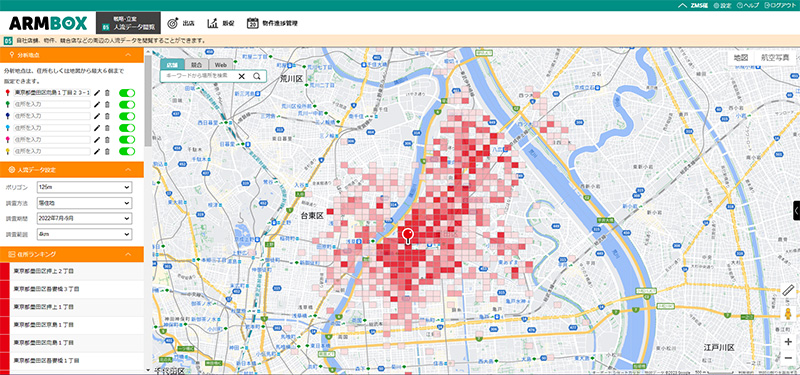
Task: Click the magnifier icon in the map search box
Action: (x=257, y=76)
